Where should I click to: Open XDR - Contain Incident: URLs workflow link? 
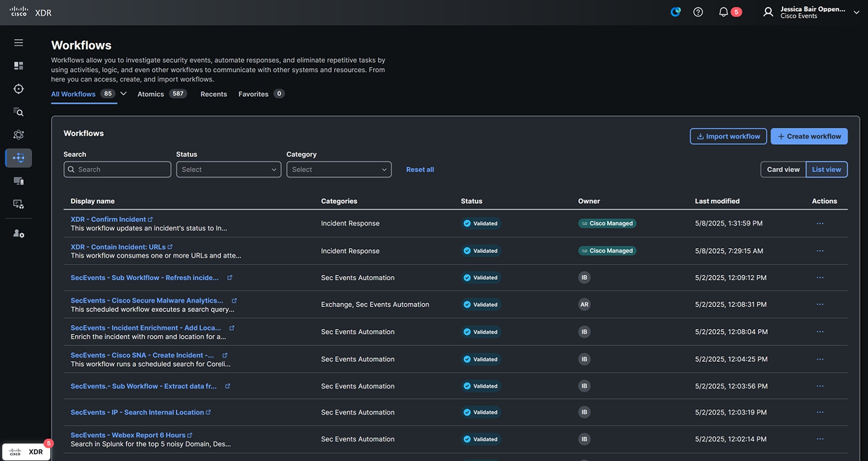tap(118, 247)
